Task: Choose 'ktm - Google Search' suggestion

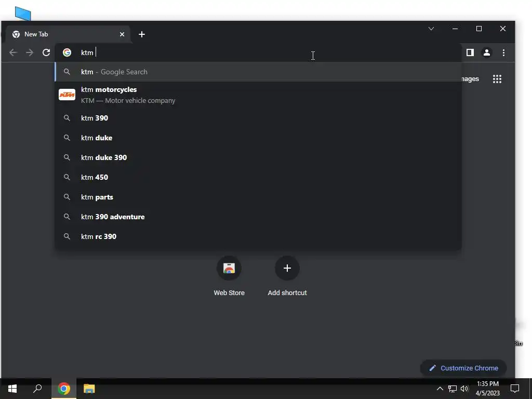Action: tap(258, 72)
